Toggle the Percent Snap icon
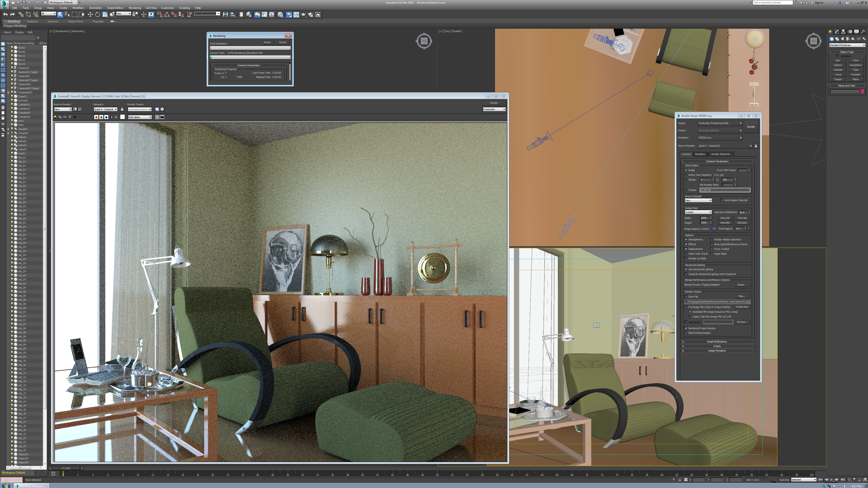 tap(174, 14)
